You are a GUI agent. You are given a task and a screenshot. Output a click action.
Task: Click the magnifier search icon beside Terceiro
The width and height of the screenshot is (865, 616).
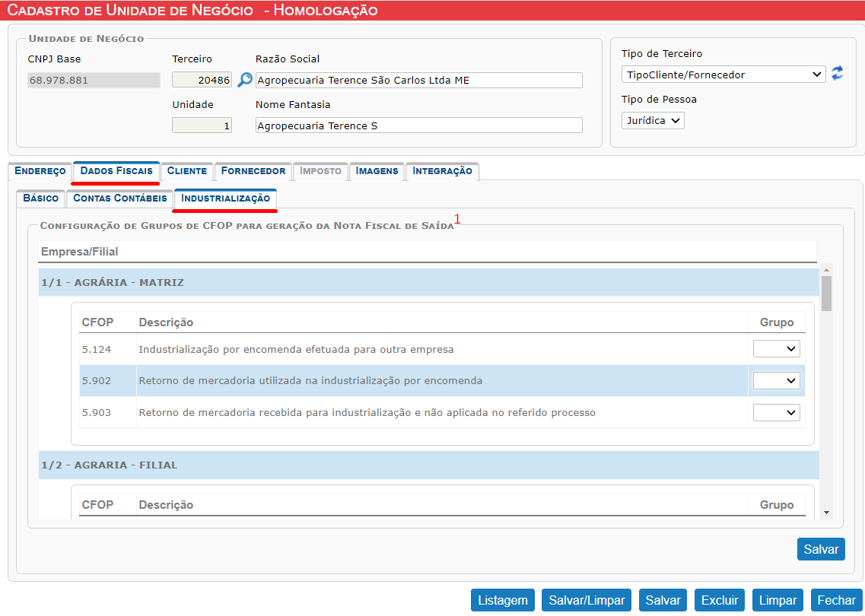click(244, 80)
